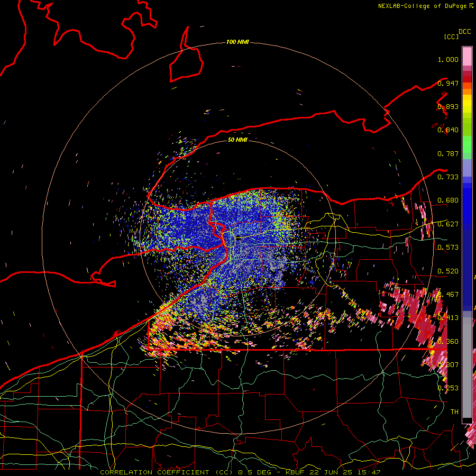Select the 1.000 scale value label
Screen dimensions: 476x476
pyautogui.click(x=448, y=59)
